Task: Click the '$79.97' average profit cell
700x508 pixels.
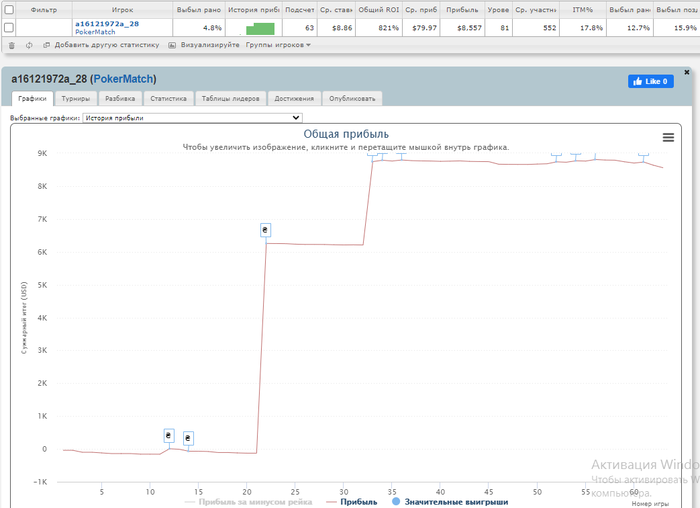Action: [x=421, y=28]
